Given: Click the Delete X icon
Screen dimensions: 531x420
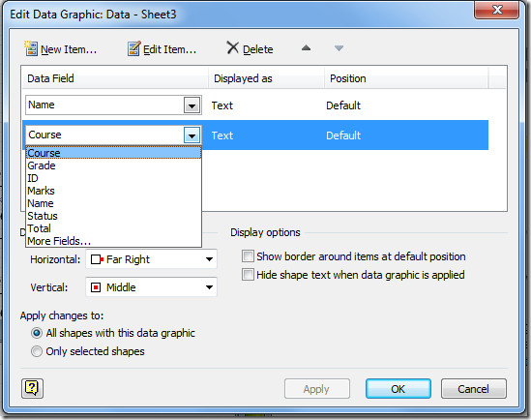Looking at the screenshot, I should [233, 47].
